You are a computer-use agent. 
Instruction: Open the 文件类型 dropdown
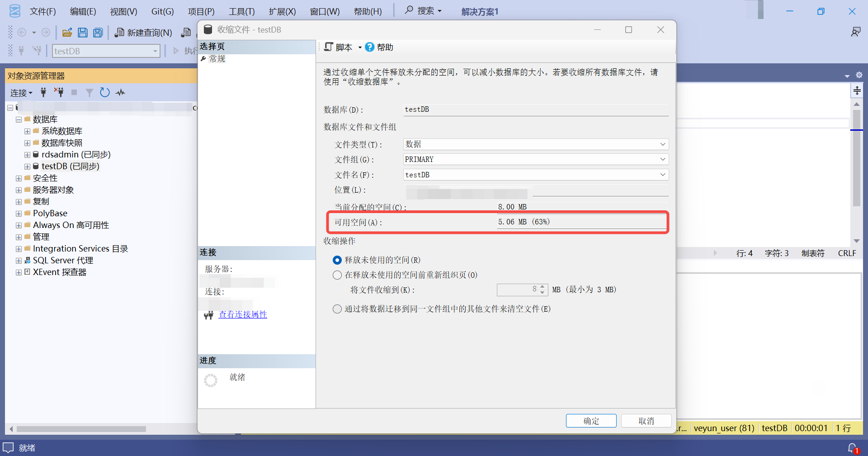[x=536, y=144]
